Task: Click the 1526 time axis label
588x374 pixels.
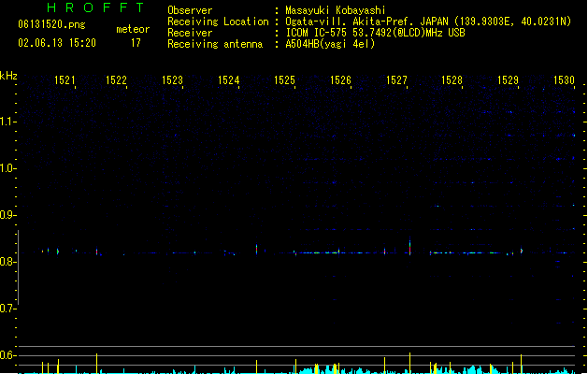Action: pos(340,79)
